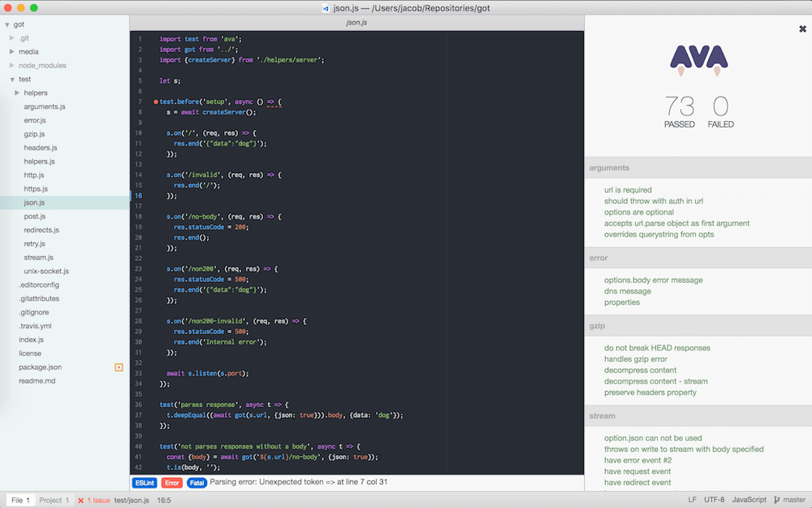Viewport: 812px width, 508px height.
Task: Open http.js file
Action: tap(34, 176)
